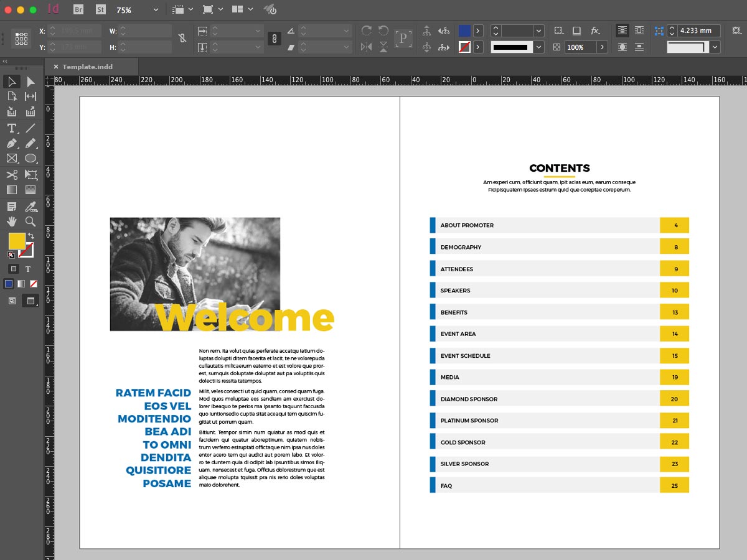Open Adobe Bridge via Br icon
Screen dimensions: 747x560
click(78, 9)
